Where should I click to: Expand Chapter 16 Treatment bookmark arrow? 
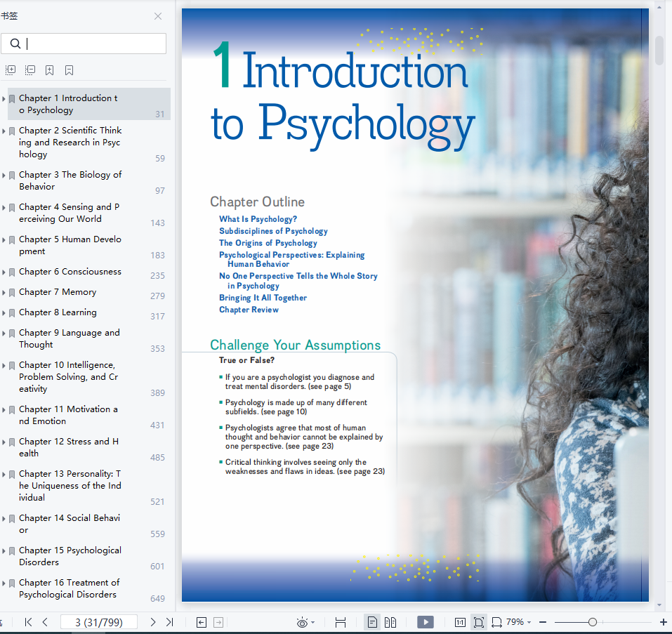pyautogui.click(x=4, y=583)
